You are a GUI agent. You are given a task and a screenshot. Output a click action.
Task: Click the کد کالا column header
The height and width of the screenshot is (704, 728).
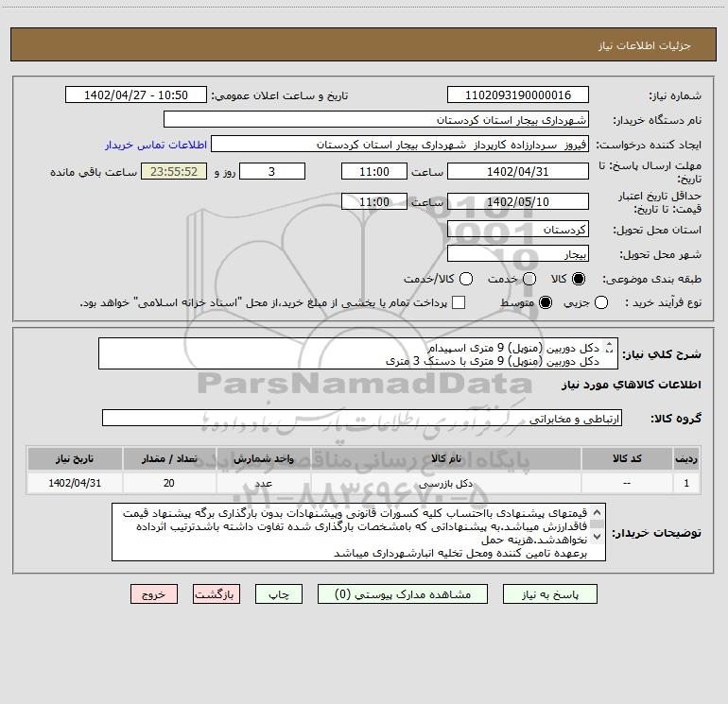pos(627,458)
